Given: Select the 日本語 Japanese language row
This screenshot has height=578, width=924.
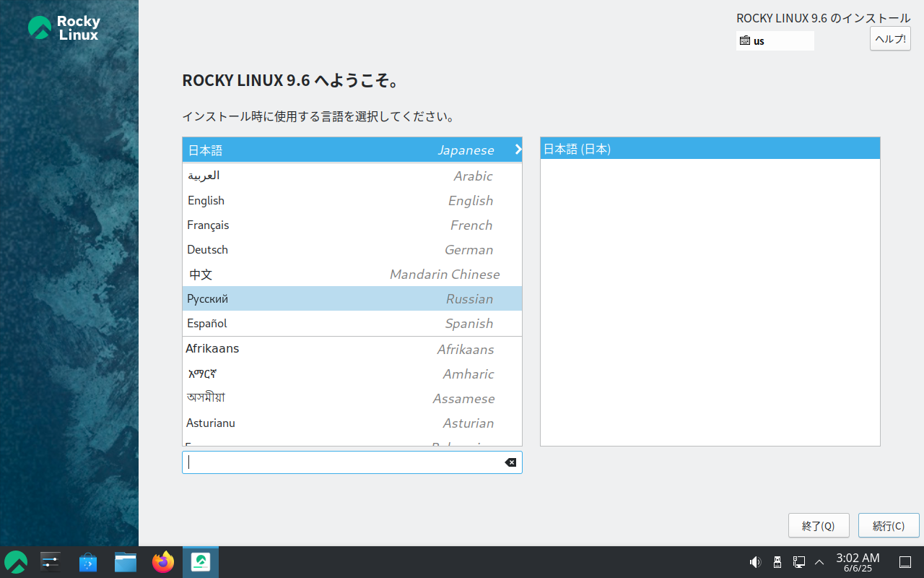Looking at the screenshot, I should pyautogui.click(x=352, y=150).
